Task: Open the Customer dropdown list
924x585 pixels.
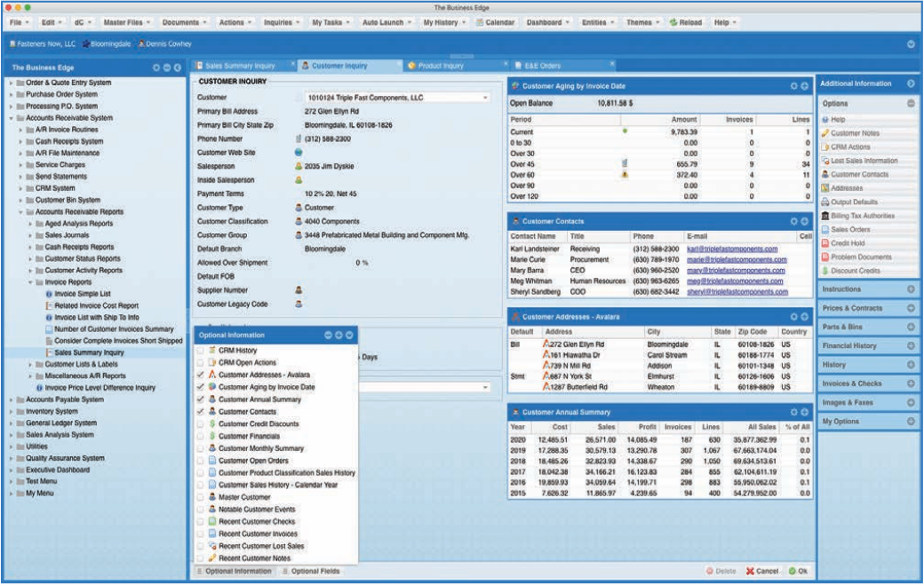Action: [486, 98]
